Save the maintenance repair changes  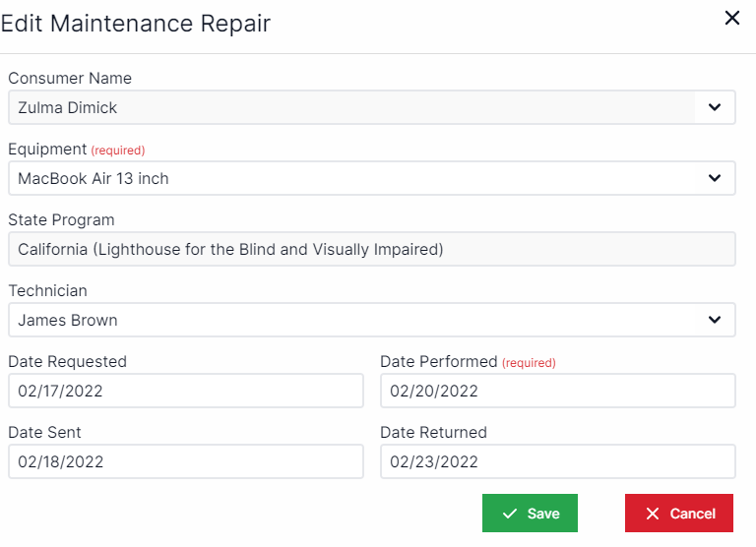click(x=530, y=514)
